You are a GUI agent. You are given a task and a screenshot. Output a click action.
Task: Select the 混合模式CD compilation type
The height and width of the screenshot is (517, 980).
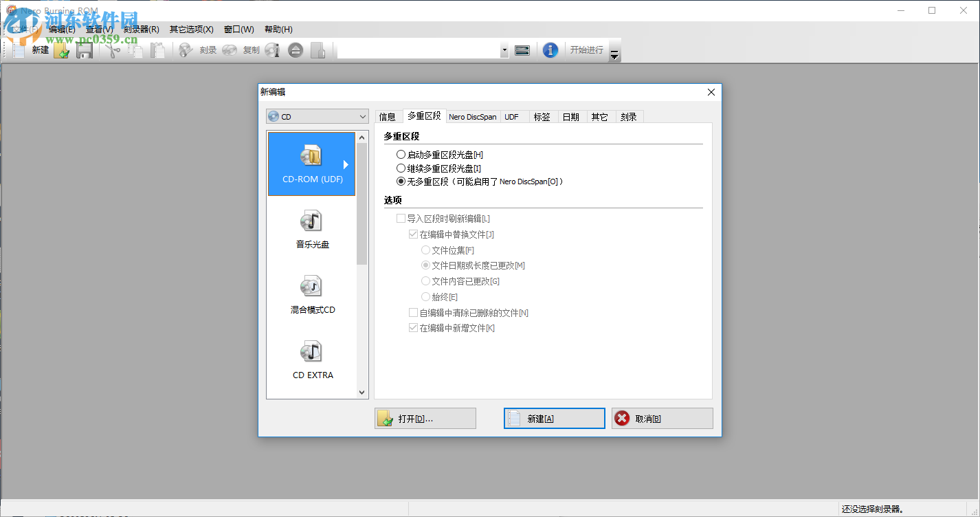pos(312,295)
